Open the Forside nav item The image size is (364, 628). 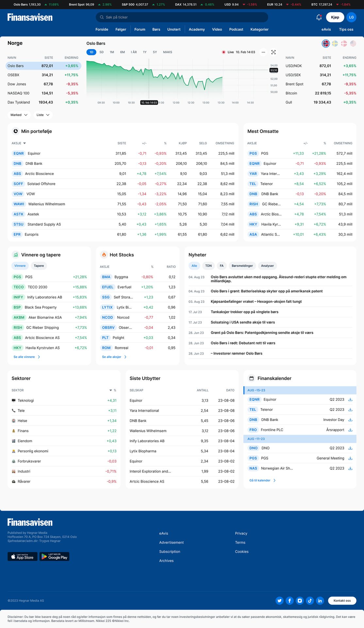point(102,29)
